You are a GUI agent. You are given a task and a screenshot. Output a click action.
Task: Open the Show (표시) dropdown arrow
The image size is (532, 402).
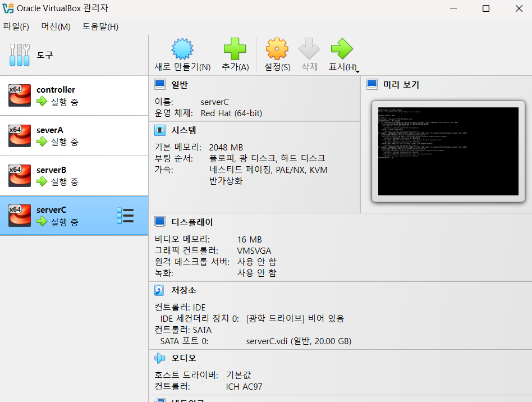click(x=357, y=71)
